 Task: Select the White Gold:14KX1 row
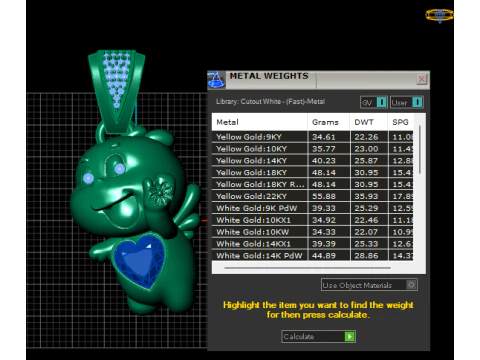click(312, 244)
